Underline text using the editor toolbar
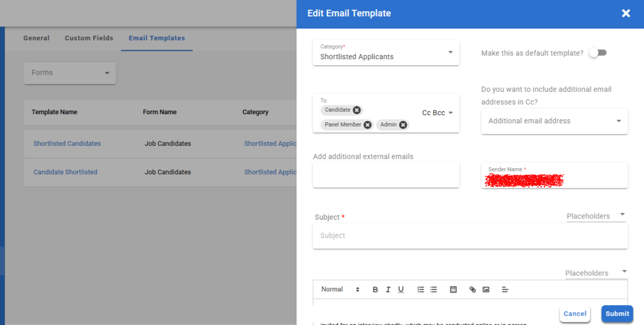The width and height of the screenshot is (644, 325). pos(401,289)
